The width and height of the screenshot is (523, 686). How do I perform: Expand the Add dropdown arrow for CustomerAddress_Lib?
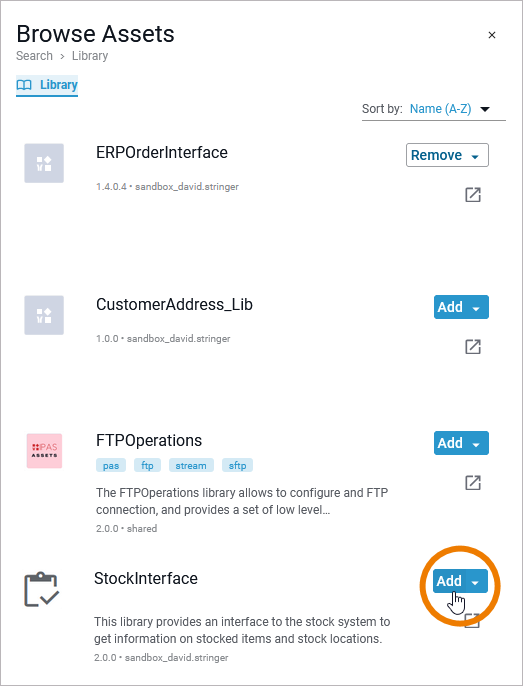point(476,308)
